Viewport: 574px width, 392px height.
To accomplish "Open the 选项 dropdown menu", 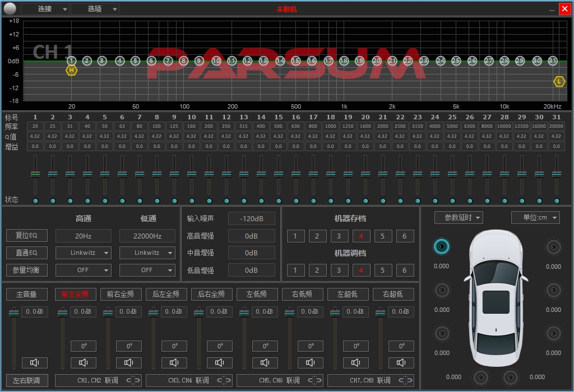I will [94, 9].
